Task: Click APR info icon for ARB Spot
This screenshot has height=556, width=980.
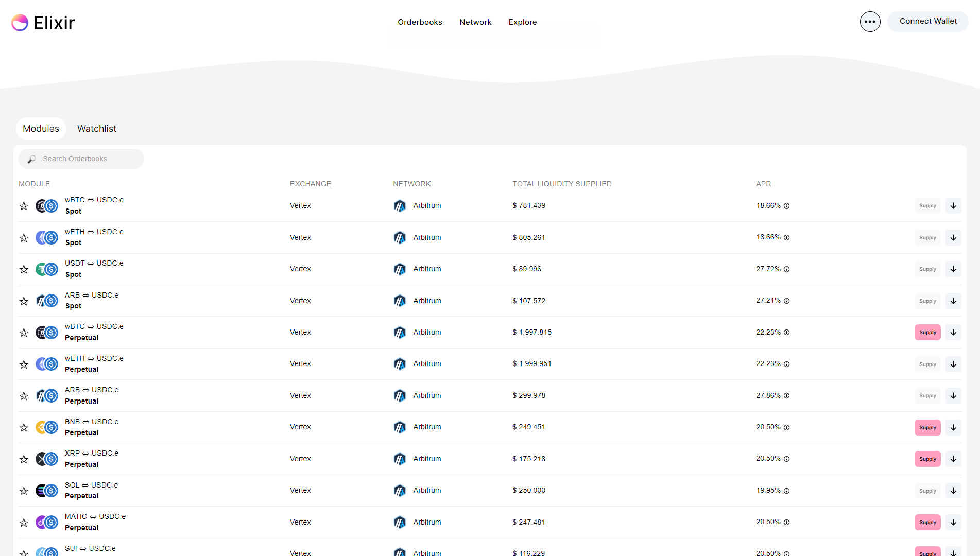Action: tap(786, 301)
